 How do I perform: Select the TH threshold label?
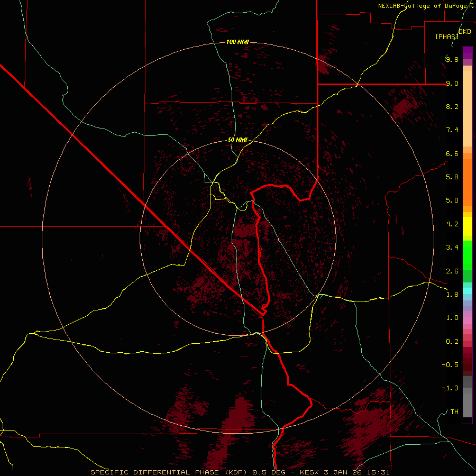coord(454,412)
